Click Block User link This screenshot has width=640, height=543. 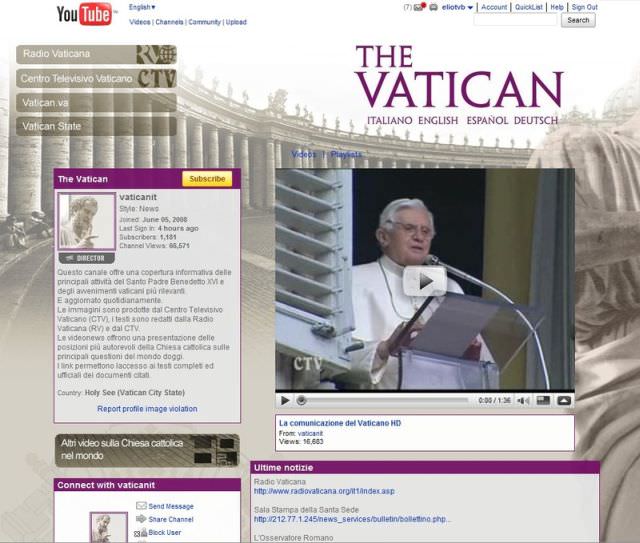click(x=164, y=532)
